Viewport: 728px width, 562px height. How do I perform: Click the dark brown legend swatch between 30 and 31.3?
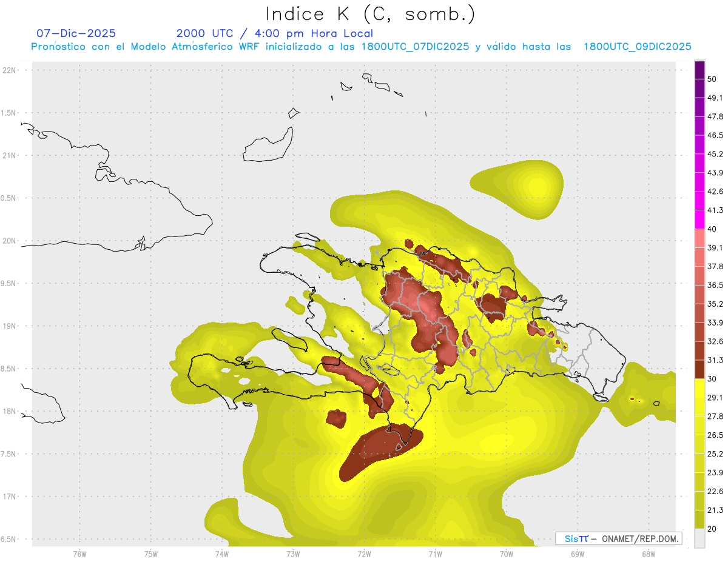[699, 369]
